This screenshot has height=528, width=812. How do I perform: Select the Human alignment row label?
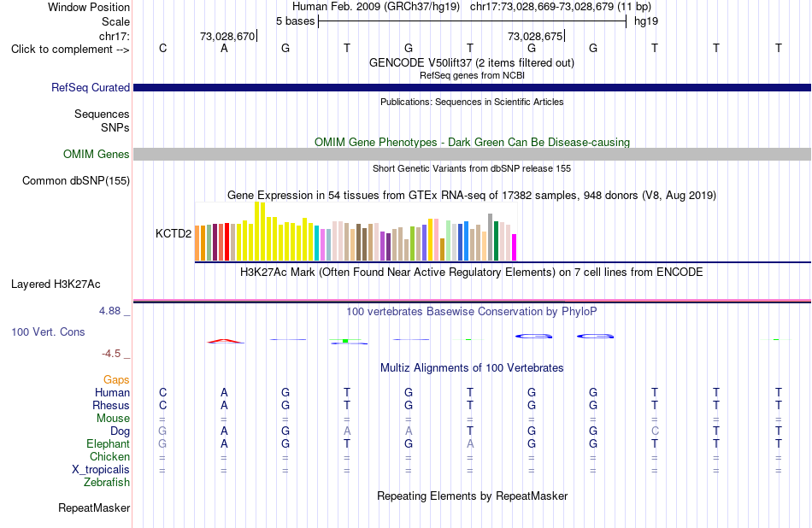point(112,392)
